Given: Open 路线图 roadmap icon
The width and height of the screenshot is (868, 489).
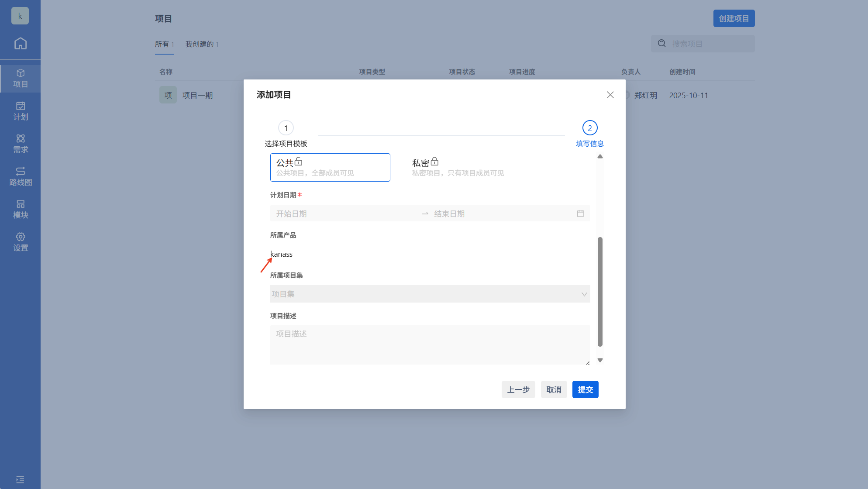Looking at the screenshot, I should coord(20,172).
